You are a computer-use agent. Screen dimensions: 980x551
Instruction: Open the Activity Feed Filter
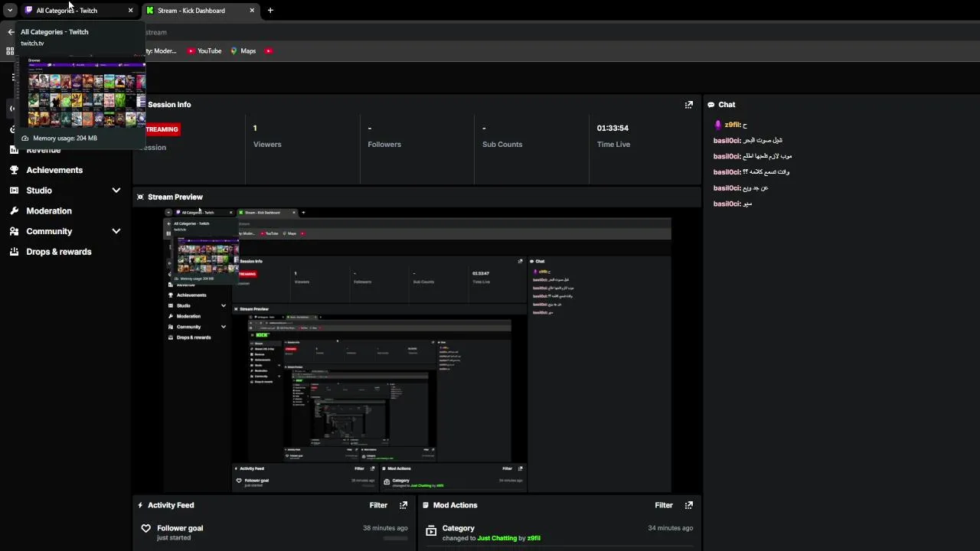tap(378, 506)
